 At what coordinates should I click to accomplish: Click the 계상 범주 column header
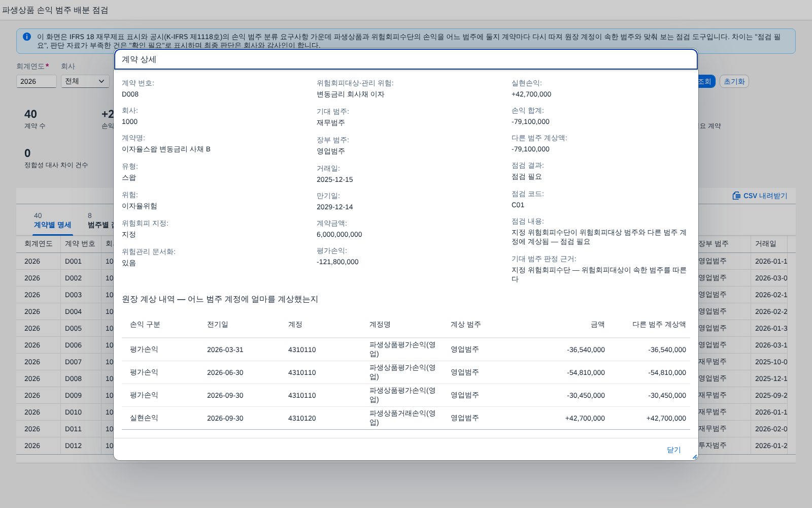(x=466, y=324)
